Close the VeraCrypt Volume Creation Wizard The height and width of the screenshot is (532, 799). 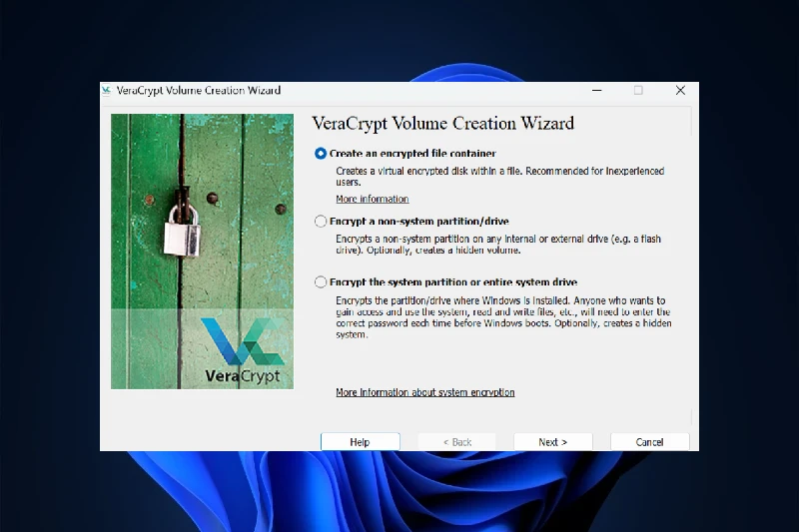point(680,90)
